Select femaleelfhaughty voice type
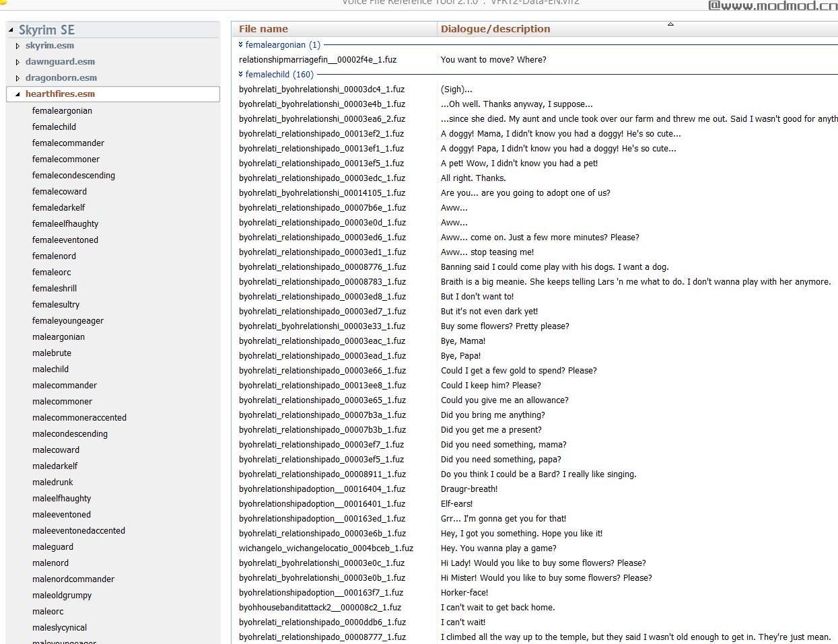The width and height of the screenshot is (838, 644). 65,223
